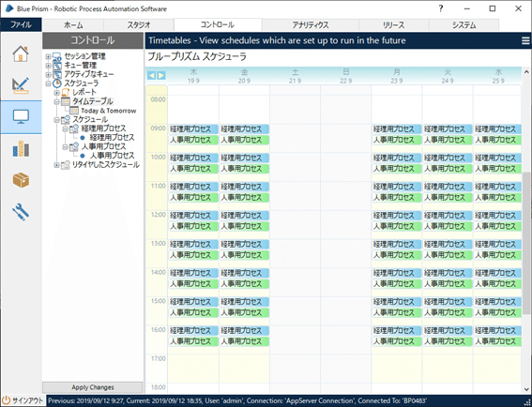The image size is (532, 407).
Task: Expand the アクティブなキュー tree node
Action: tap(48, 74)
